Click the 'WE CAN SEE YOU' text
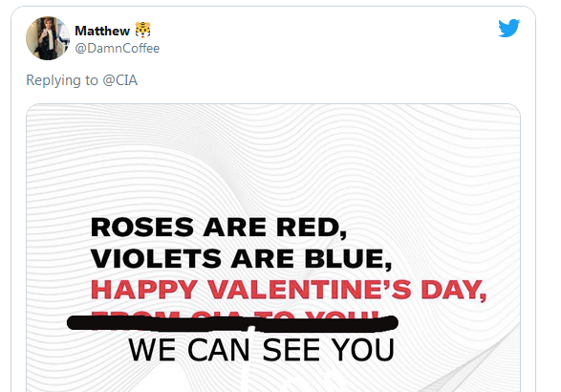 pyautogui.click(x=262, y=350)
